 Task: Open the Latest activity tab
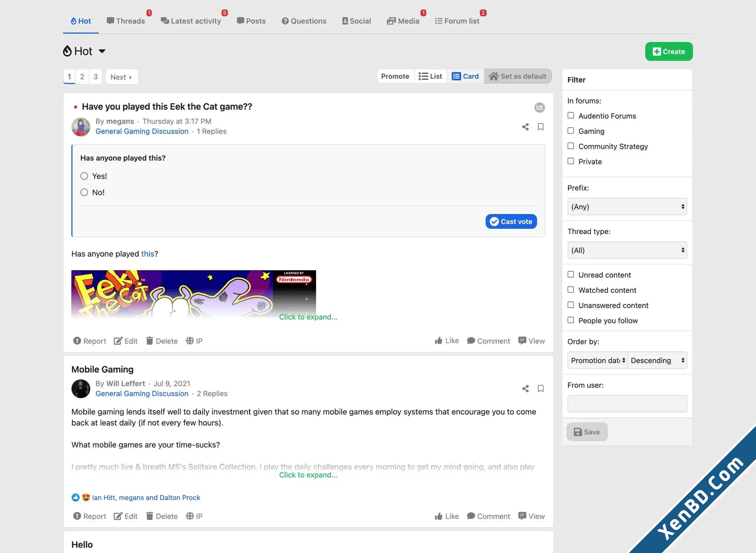click(x=191, y=21)
